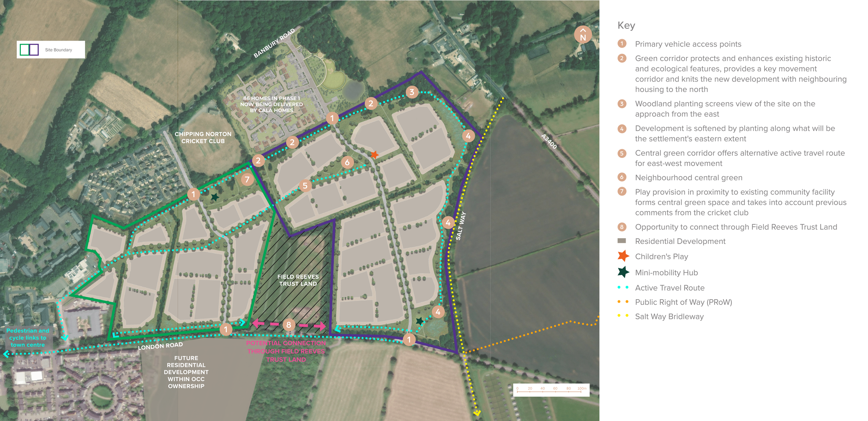Click the orange Children's Play star in key
This screenshot has height=421, width=868.
(x=623, y=256)
